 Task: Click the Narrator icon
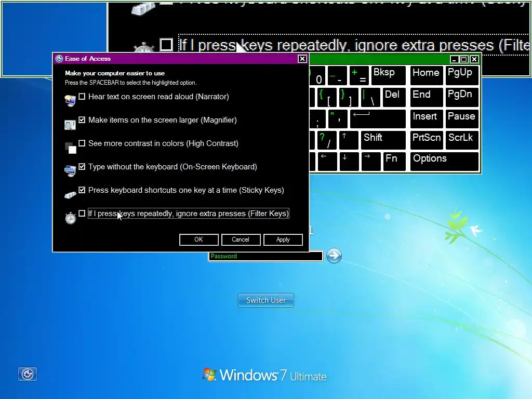[x=70, y=100]
